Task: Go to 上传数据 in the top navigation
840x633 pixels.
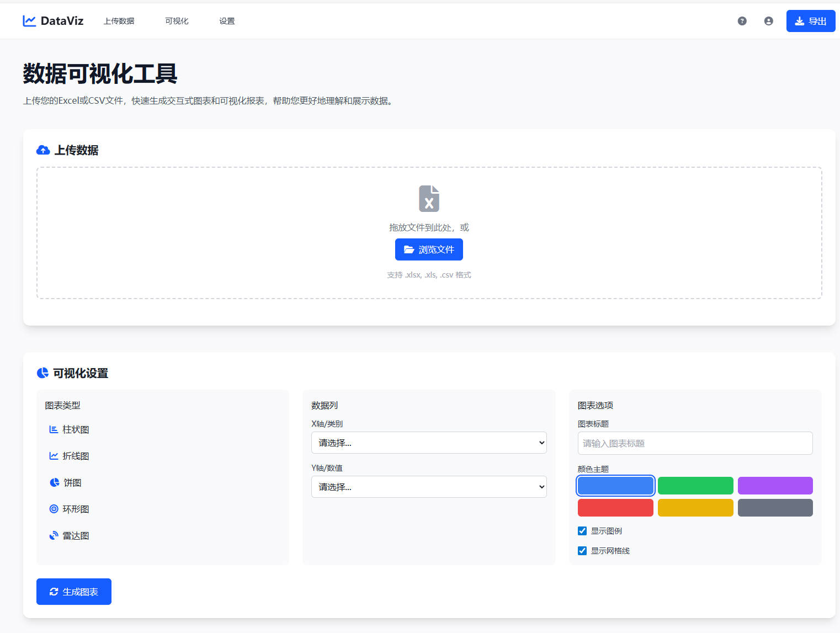Action: 119,21
